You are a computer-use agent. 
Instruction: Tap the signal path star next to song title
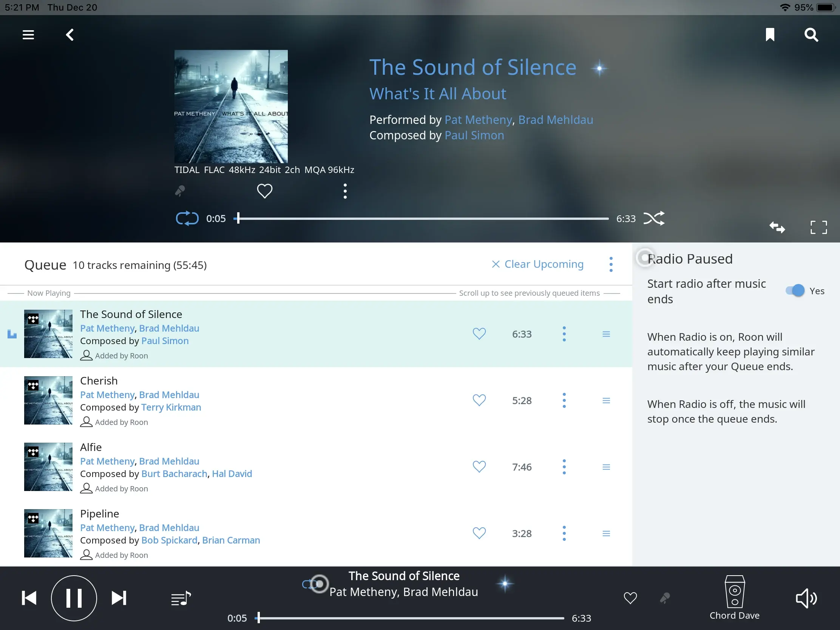coord(599,69)
